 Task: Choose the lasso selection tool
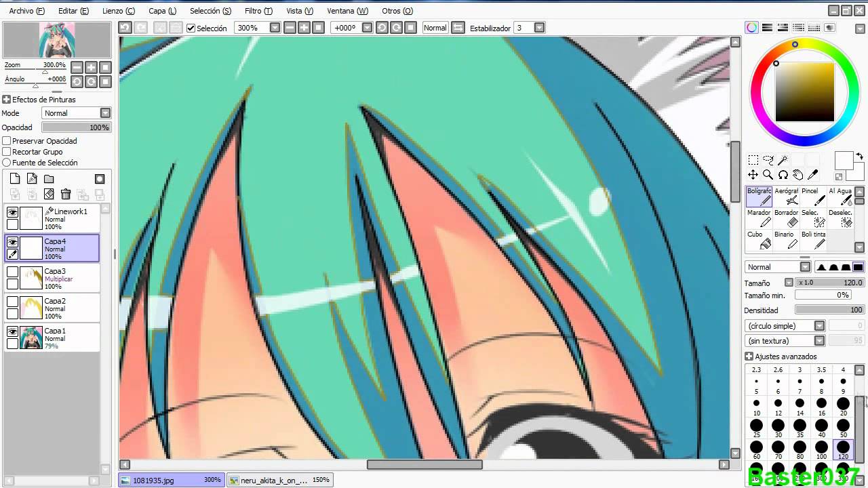[768, 160]
